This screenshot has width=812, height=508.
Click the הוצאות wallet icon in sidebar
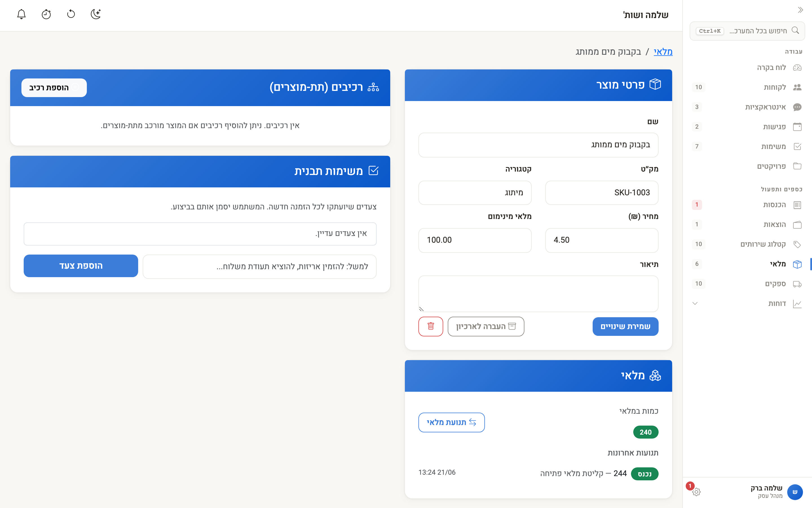click(x=797, y=225)
